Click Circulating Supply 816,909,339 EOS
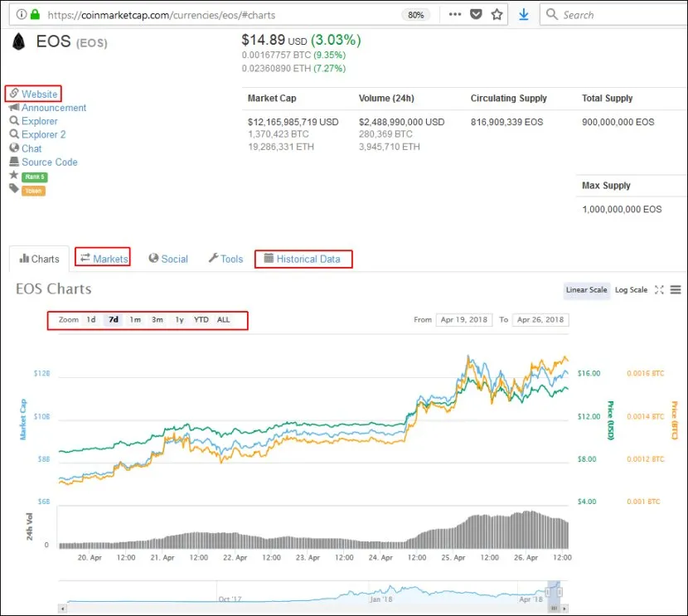Image resolution: width=688 pixels, height=616 pixels. click(506, 122)
